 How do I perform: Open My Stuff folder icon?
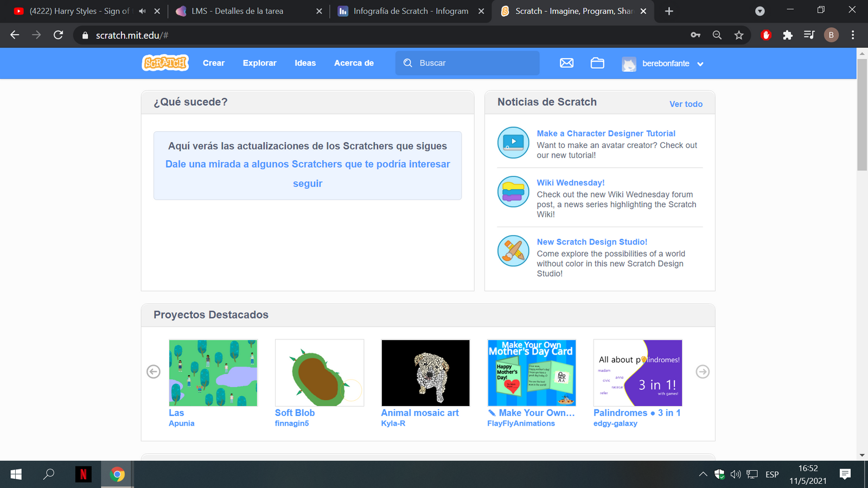[597, 63]
